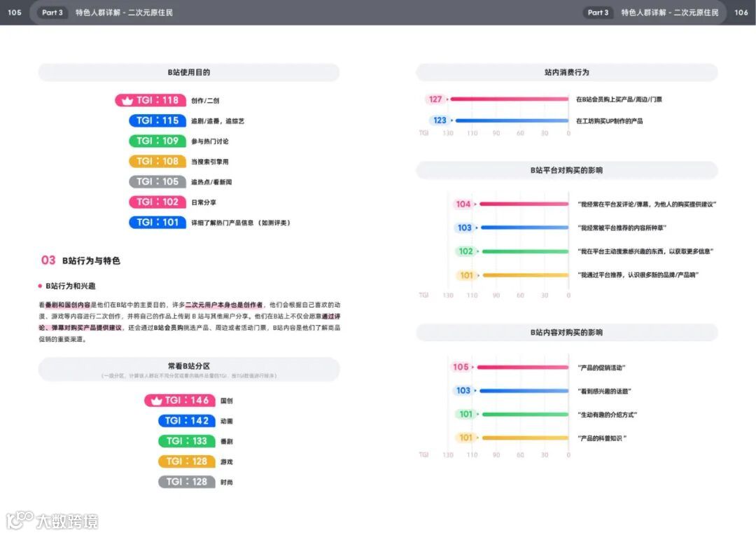Viewport: 756px width, 535px height.
Task: Click the TGI : 146 国创 badge
Action: click(180, 401)
